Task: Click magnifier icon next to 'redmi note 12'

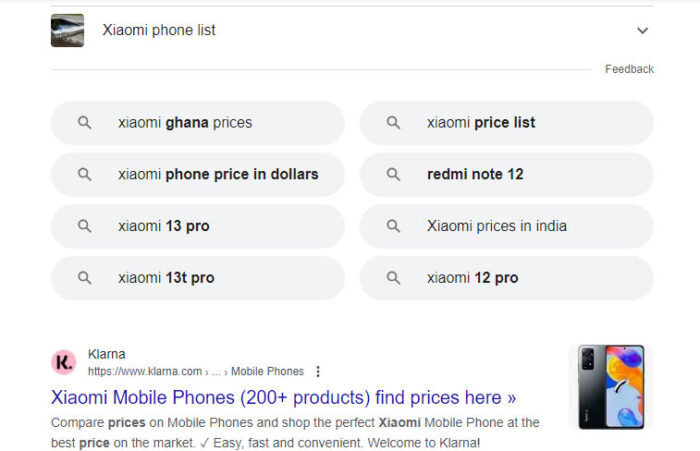Action: [393, 174]
